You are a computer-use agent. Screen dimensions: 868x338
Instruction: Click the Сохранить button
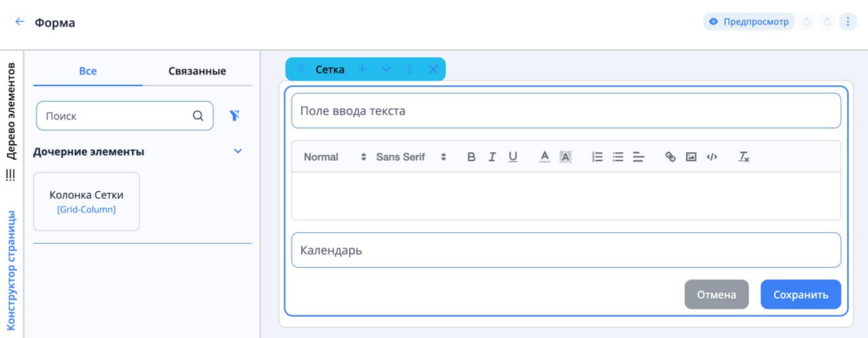[800, 294]
